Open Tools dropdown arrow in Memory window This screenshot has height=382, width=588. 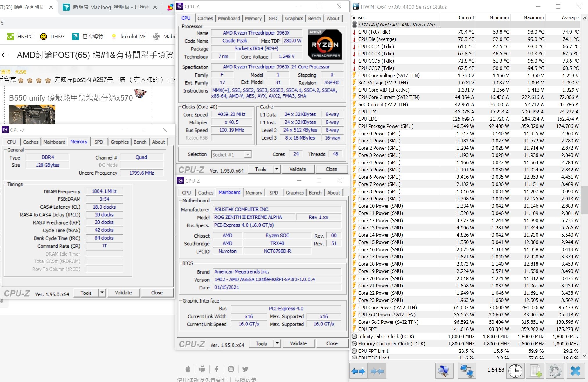point(102,293)
